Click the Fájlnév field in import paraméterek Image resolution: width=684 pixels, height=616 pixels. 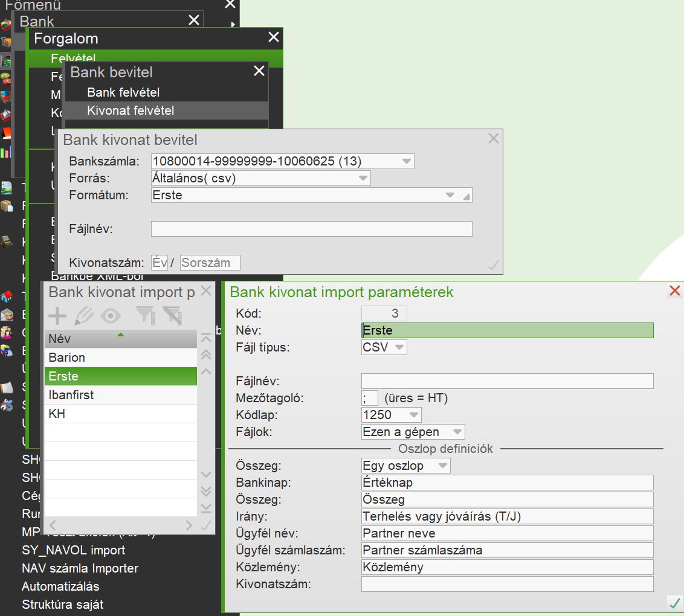508,381
